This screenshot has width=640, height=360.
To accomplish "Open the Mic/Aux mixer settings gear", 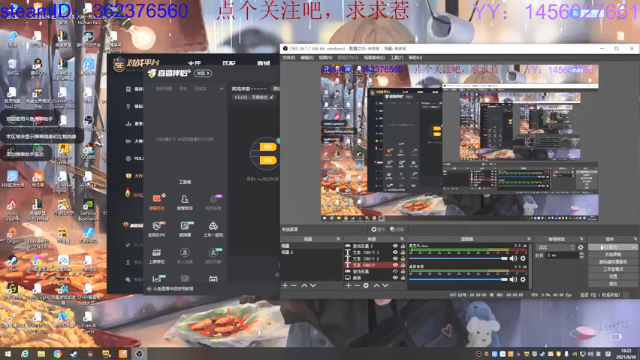I will [x=523, y=258].
